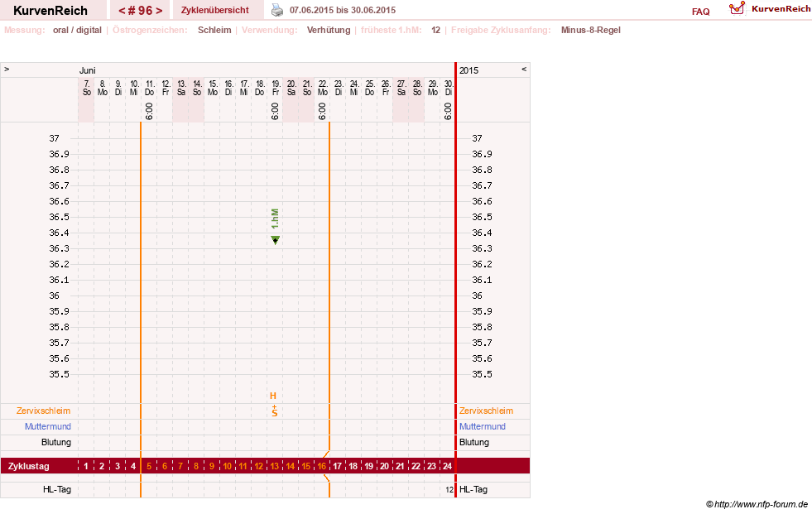The image size is (812, 514).
Task: Select cycle day 17 cell
Action: click(337, 466)
